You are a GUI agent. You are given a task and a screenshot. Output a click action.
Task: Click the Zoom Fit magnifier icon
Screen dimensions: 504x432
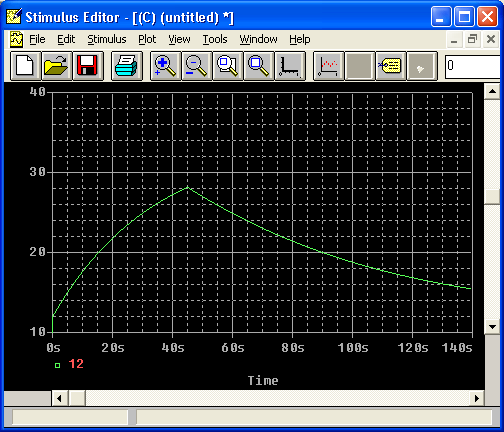pos(259,66)
